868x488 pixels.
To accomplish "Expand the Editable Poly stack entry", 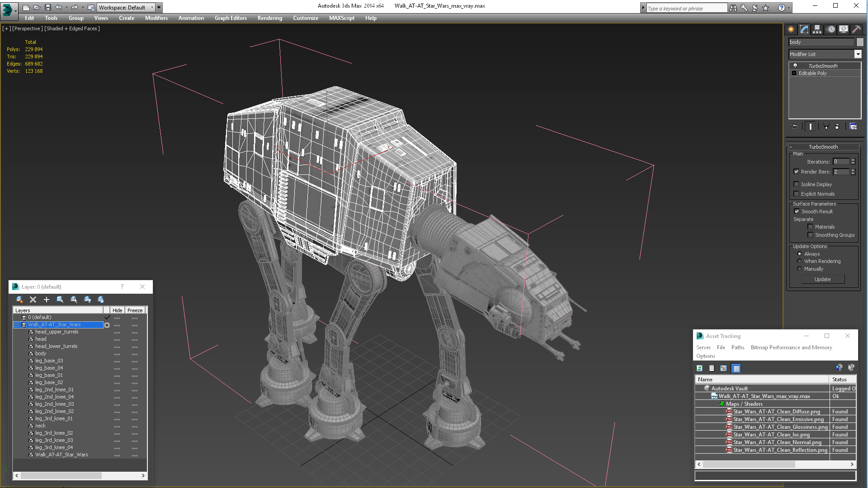I will (794, 73).
